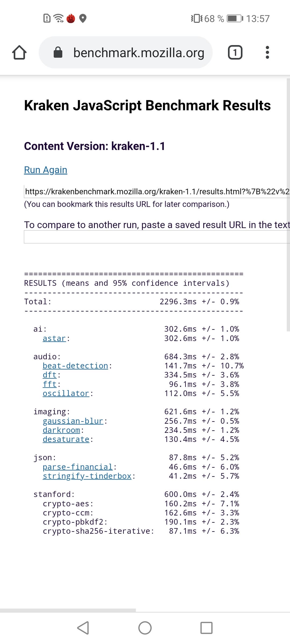Select the dft test link
This screenshot has height=644, width=290.
click(50, 375)
